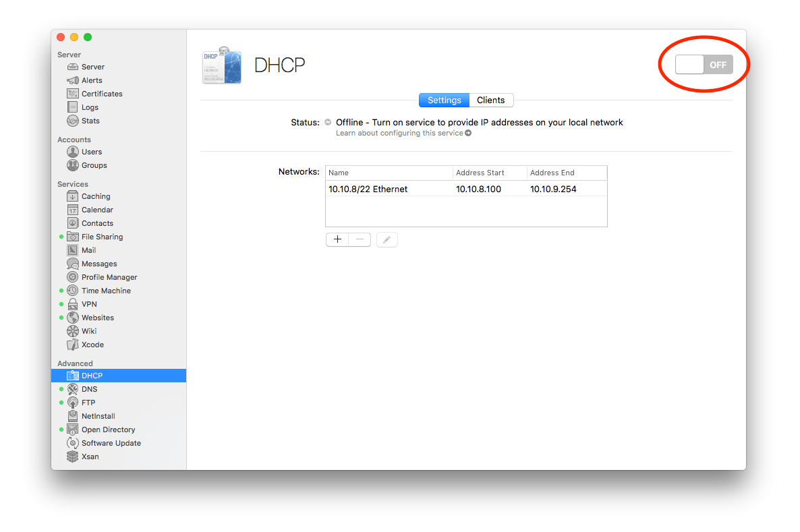Open the Wiki service icon
Image resolution: width=800 pixels, height=532 pixels.
tap(73, 331)
